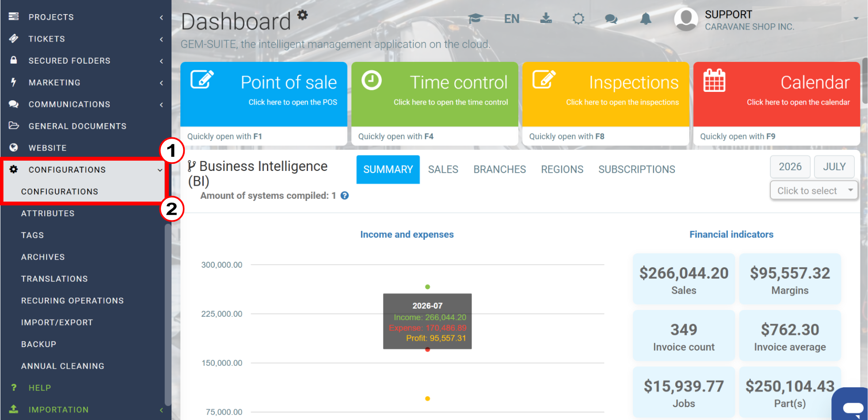Expand the Projects menu chevron
The height and width of the screenshot is (420, 868).
(161, 17)
